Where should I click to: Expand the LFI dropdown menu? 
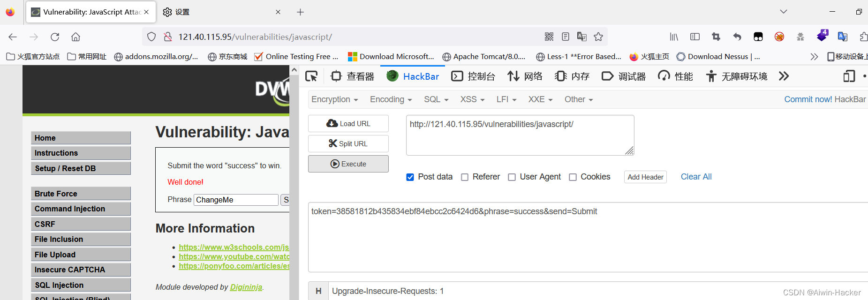tap(506, 99)
